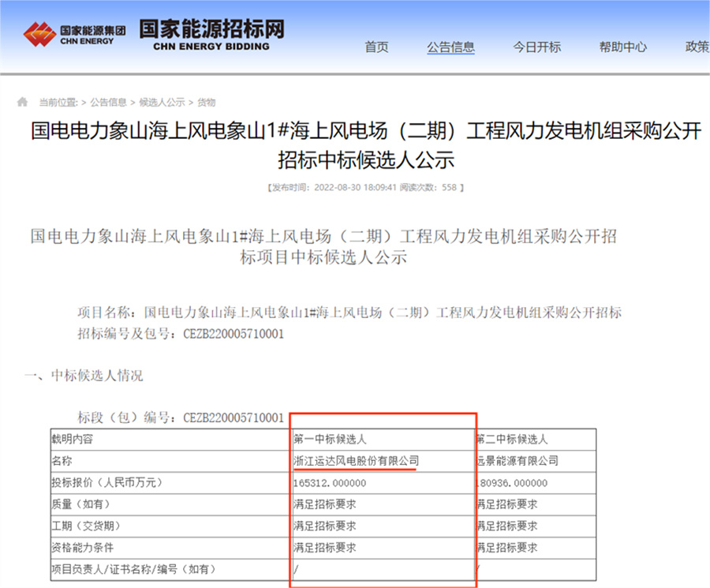Viewport: 710px width, 588px height.
Task: Click the 第二中标候选人 header cell
Action: click(536, 440)
